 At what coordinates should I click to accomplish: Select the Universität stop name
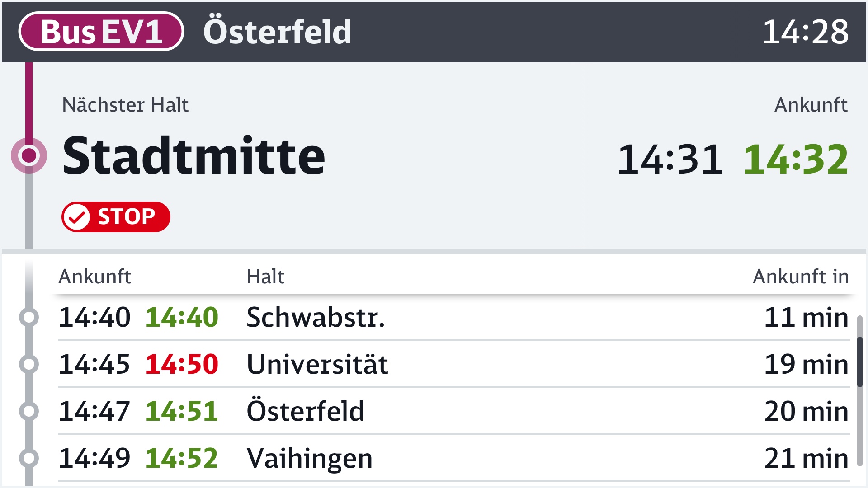click(x=317, y=364)
